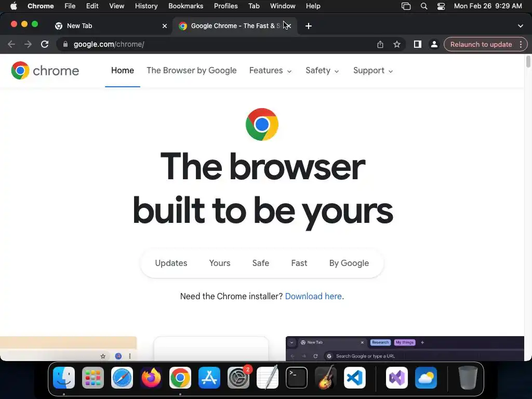Viewport: 532px width, 399px height.
Task: Open the Tab menu
Action: (x=254, y=6)
